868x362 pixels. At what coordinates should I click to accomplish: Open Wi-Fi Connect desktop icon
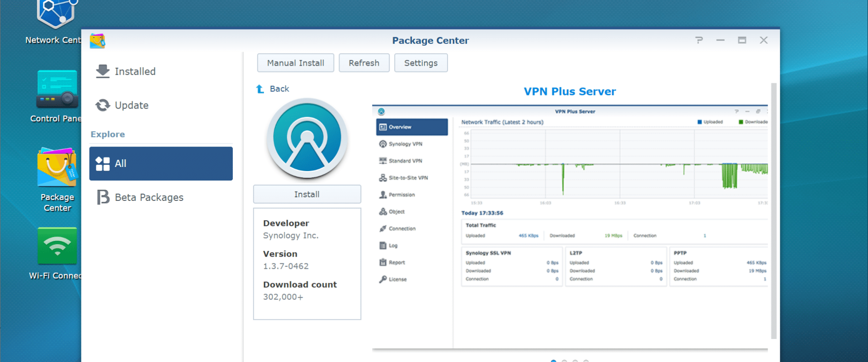[57, 246]
